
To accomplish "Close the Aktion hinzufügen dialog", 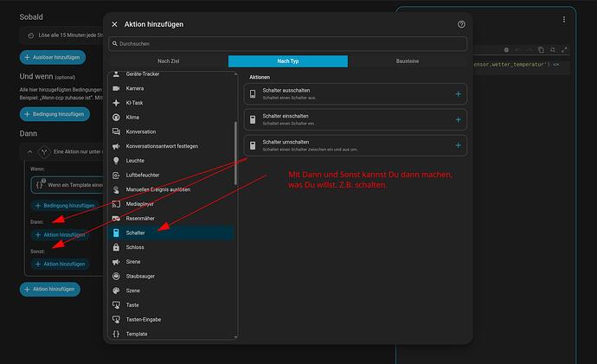I will 114,24.
